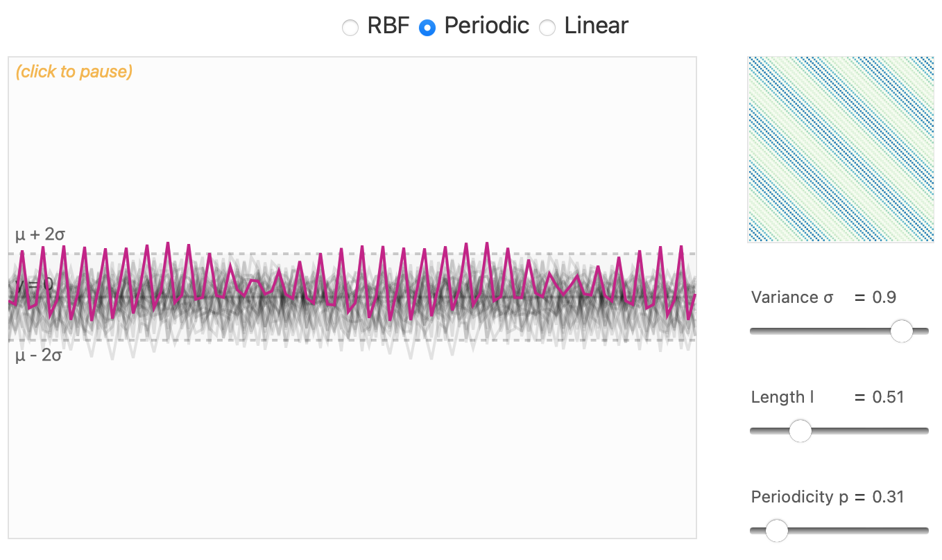
Task: Select the Periodic kernel radio button
Action: (427, 28)
